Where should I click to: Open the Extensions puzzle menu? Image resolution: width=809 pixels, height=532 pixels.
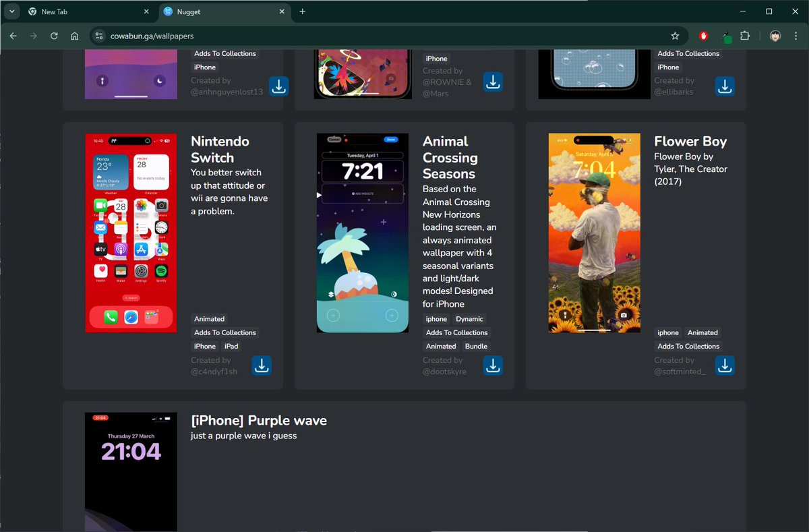pos(745,36)
